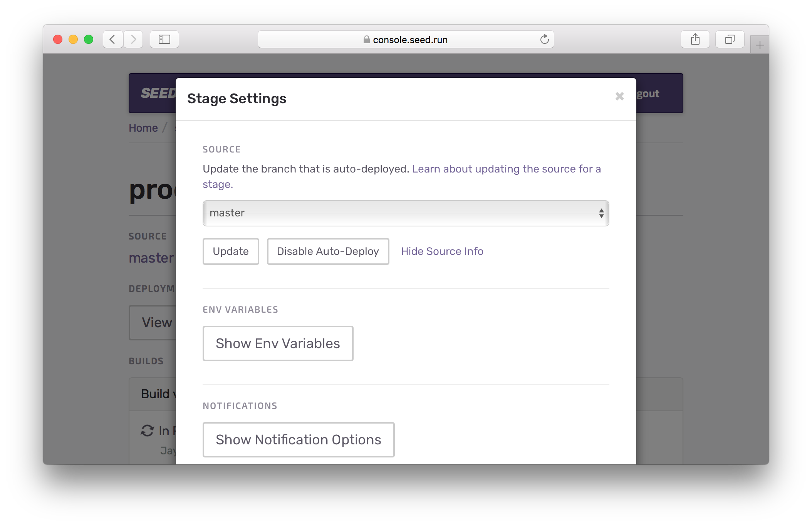The height and width of the screenshot is (526, 812).
Task: Open a new tab with plus icon
Action: click(x=760, y=45)
